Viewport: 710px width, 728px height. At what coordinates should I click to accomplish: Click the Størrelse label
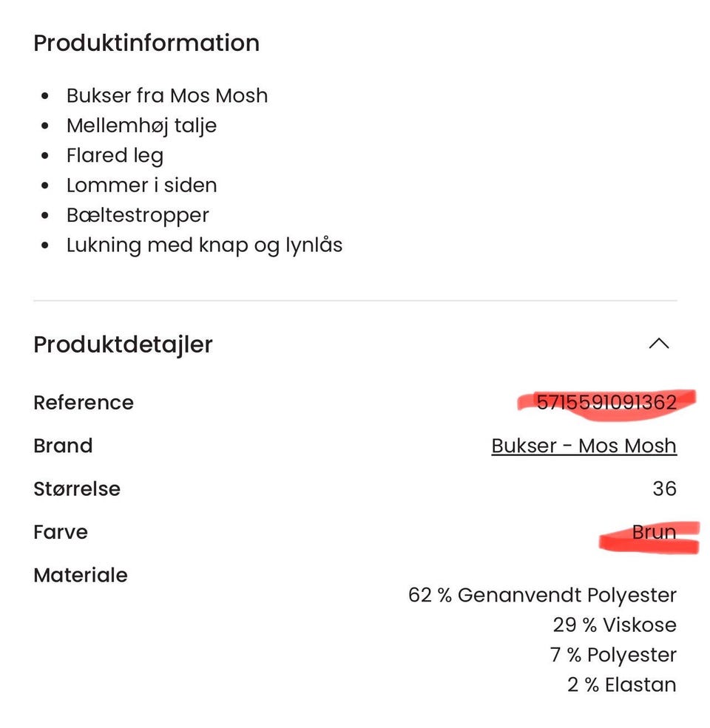(77, 489)
